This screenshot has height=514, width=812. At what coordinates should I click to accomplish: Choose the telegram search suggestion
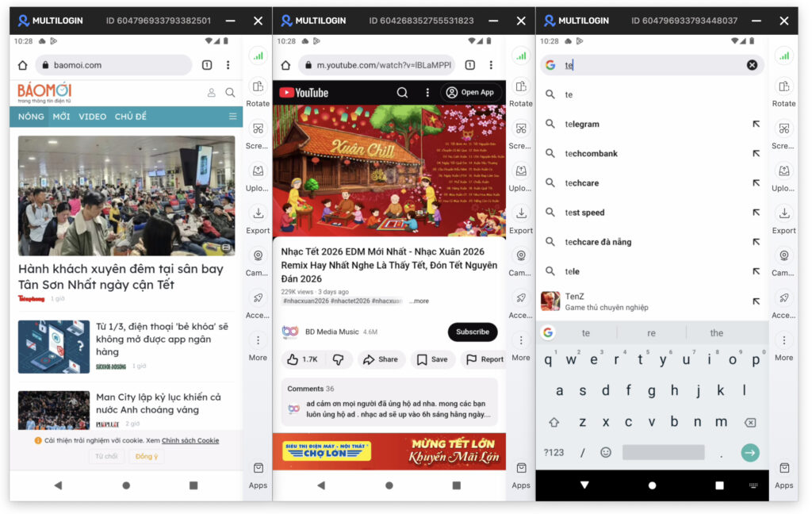pos(582,124)
